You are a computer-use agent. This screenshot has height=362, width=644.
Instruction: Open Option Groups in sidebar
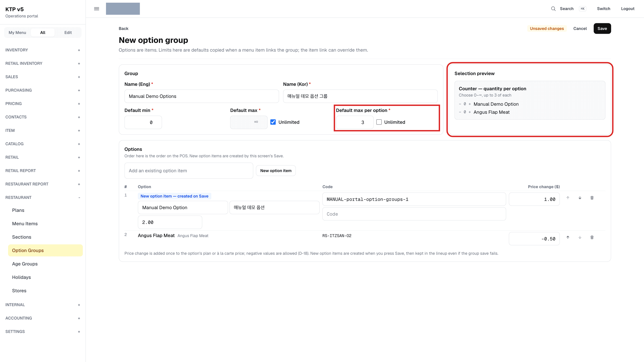tap(45, 250)
